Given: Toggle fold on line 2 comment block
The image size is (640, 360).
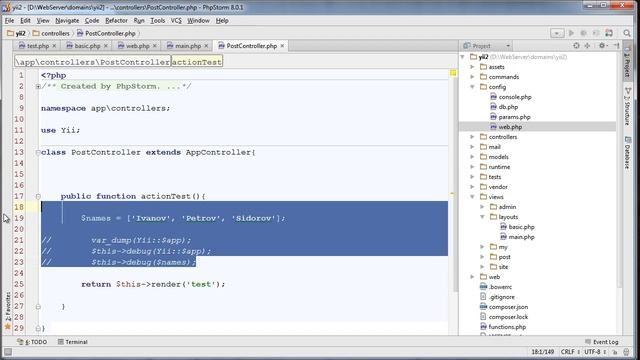Looking at the screenshot, I should [x=38, y=87].
